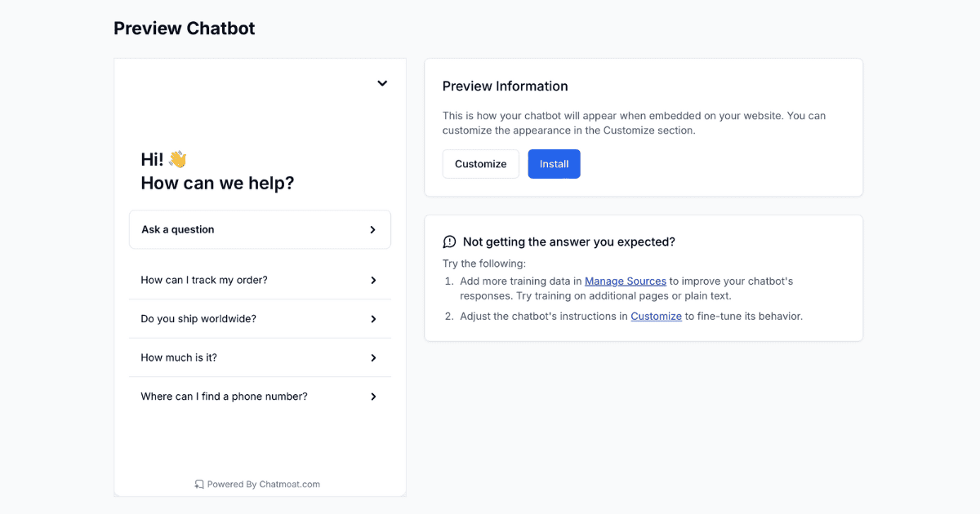Click chevron next to phone number question
This screenshot has width=980, height=514.
[373, 397]
